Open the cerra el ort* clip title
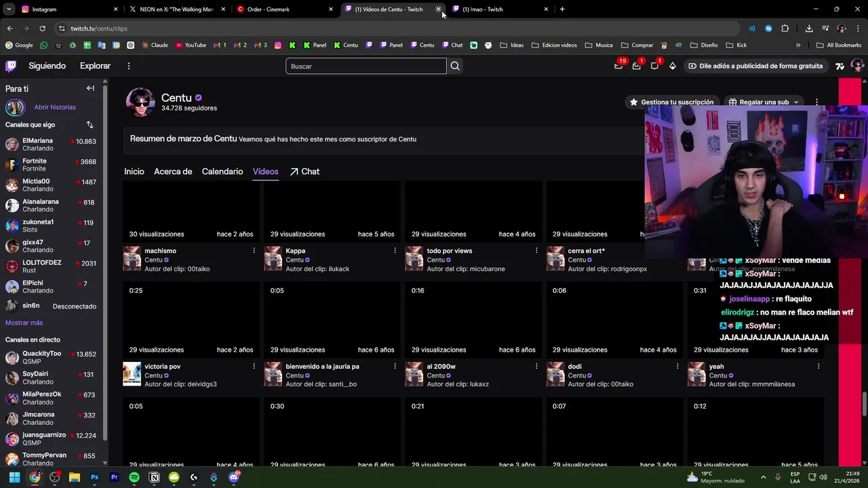The height and width of the screenshot is (488, 868). click(586, 251)
